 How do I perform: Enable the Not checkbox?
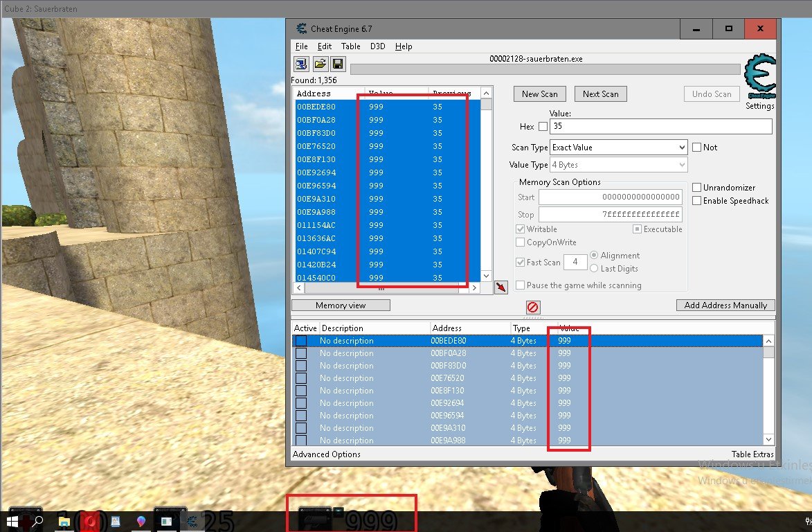(x=696, y=147)
